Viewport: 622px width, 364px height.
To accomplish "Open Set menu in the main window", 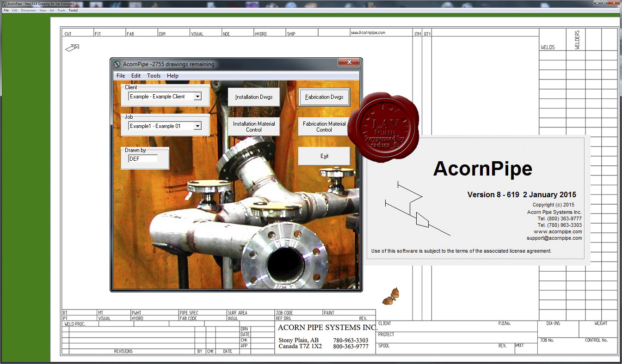I will (52, 10).
